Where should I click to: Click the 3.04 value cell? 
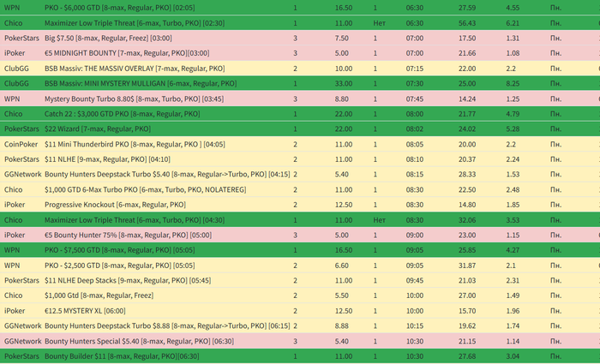pyautogui.click(x=513, y=356)
